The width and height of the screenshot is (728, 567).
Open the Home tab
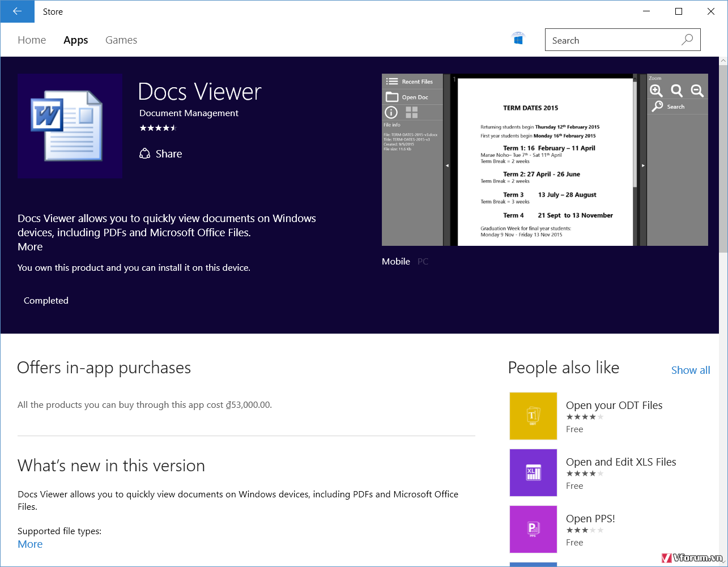(32, 40)
